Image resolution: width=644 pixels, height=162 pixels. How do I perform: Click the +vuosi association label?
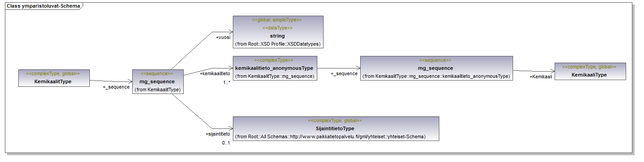coord(223,38)
